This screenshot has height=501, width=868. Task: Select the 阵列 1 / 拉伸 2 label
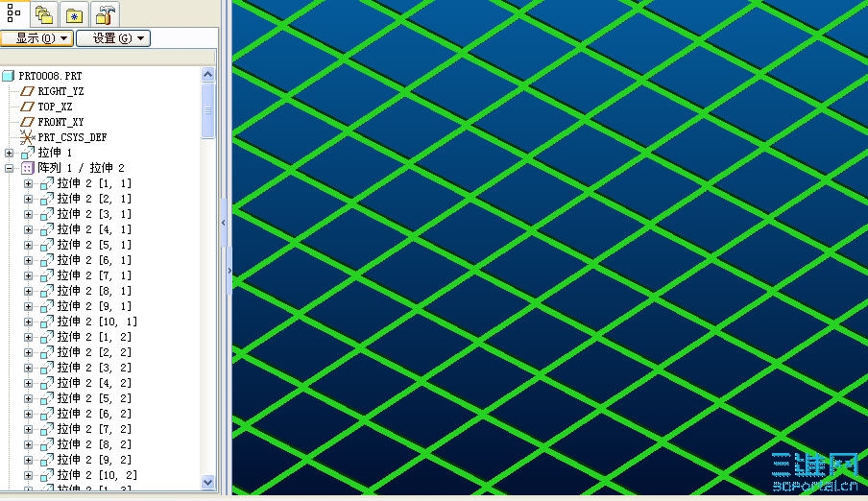click(81, 168)
